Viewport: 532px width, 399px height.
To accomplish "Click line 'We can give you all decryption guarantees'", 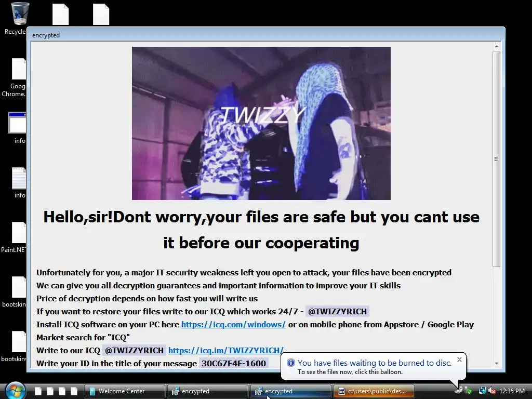I will click(x=218, y=285).
